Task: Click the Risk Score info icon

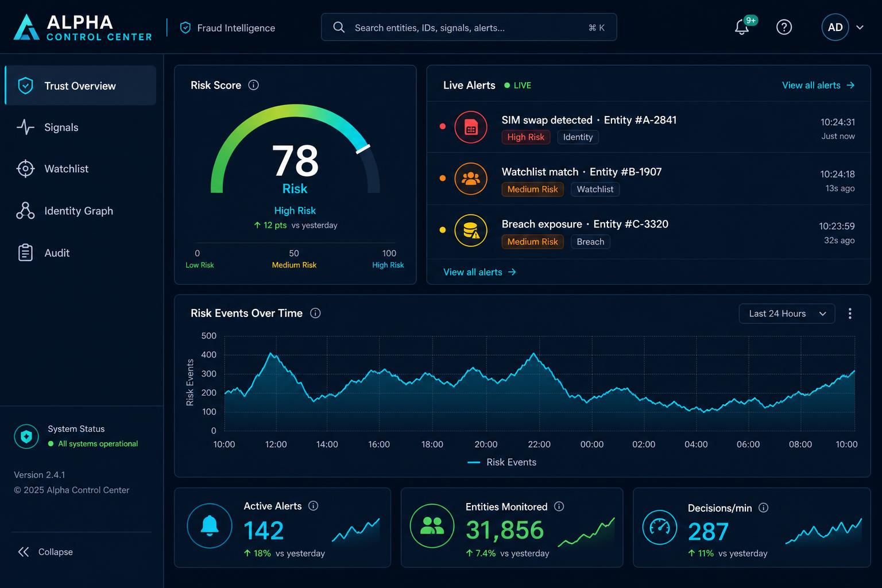Action: [253, 85]
